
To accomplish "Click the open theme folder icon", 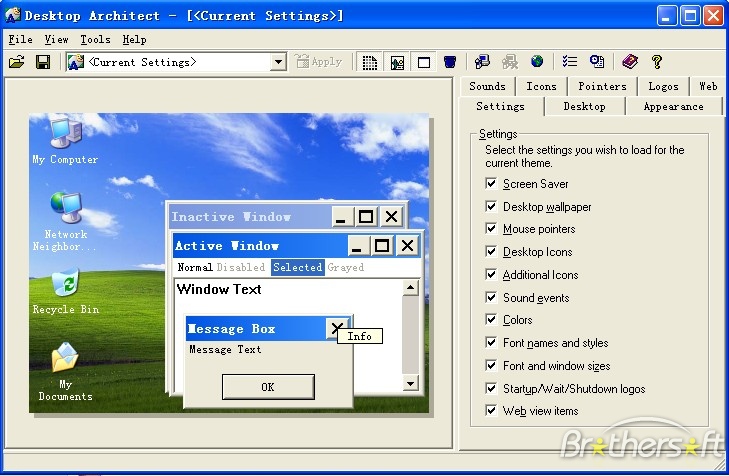I will (17, 62).
